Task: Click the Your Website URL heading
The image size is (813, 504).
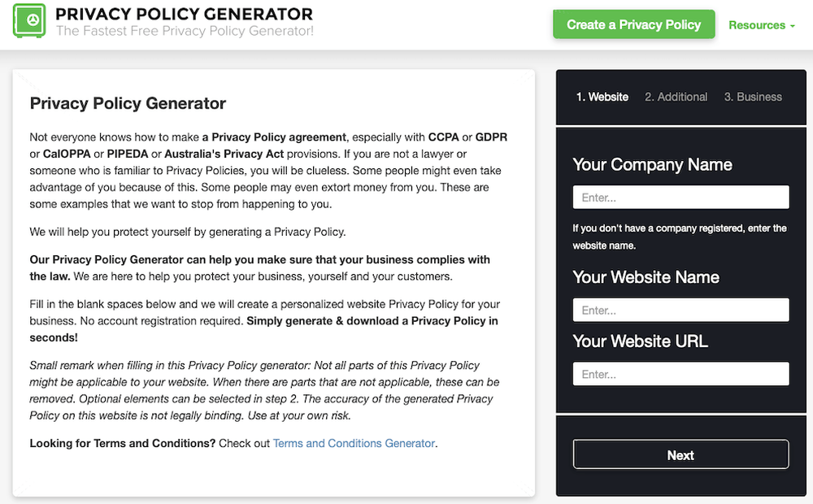Action: pyautogui.click(x=641, y=341)
